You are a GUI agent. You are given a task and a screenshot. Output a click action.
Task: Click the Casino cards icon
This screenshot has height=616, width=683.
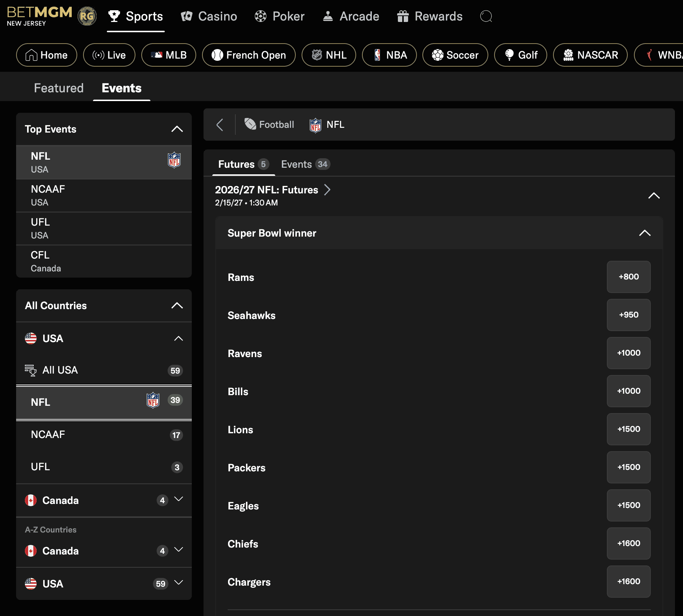[187, 16]
